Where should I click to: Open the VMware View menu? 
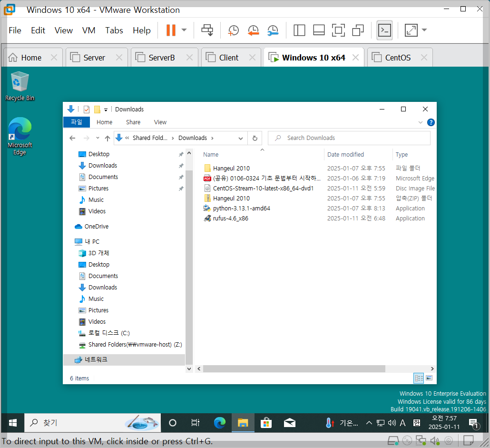click(63, 30)
